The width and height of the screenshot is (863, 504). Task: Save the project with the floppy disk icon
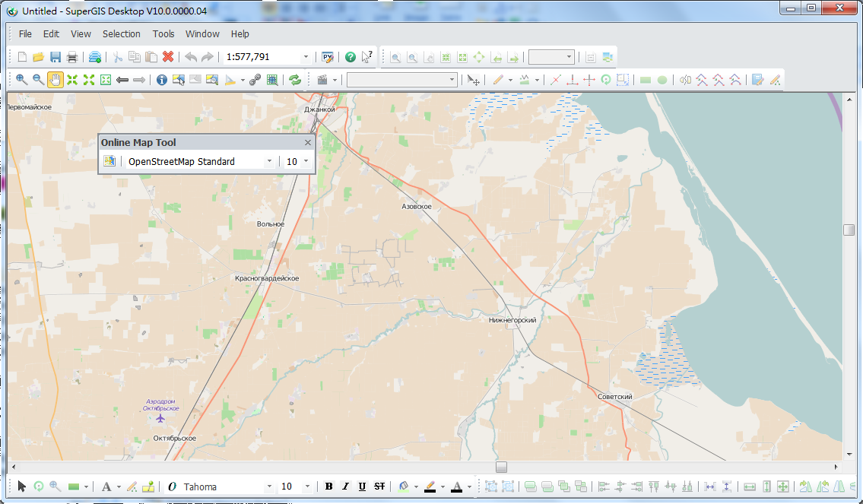(55, 57)
